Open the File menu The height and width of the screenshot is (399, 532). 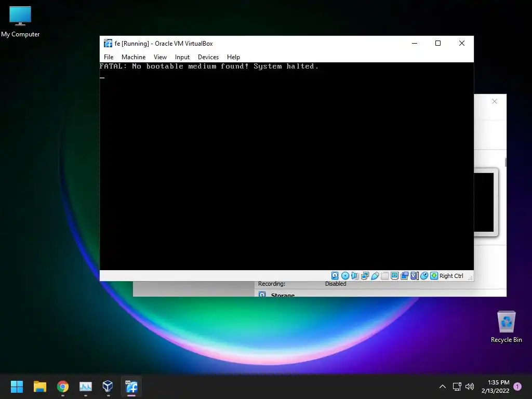(x=109, y=57)
